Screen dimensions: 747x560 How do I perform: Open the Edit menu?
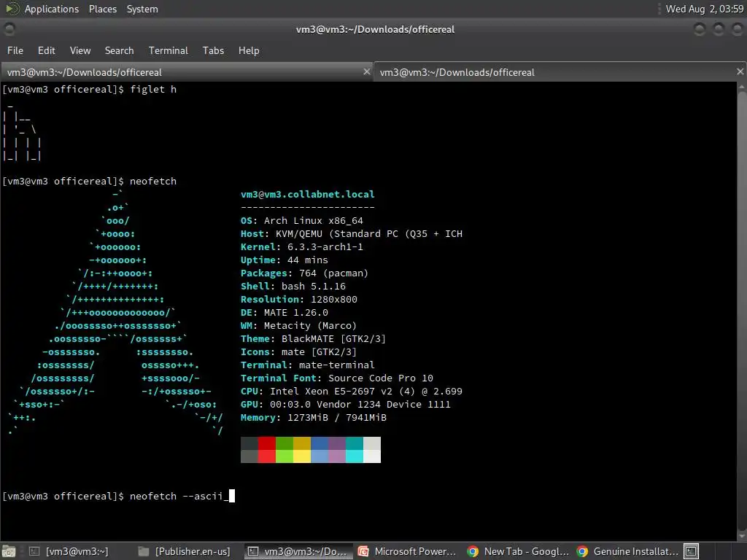[46, 50]
